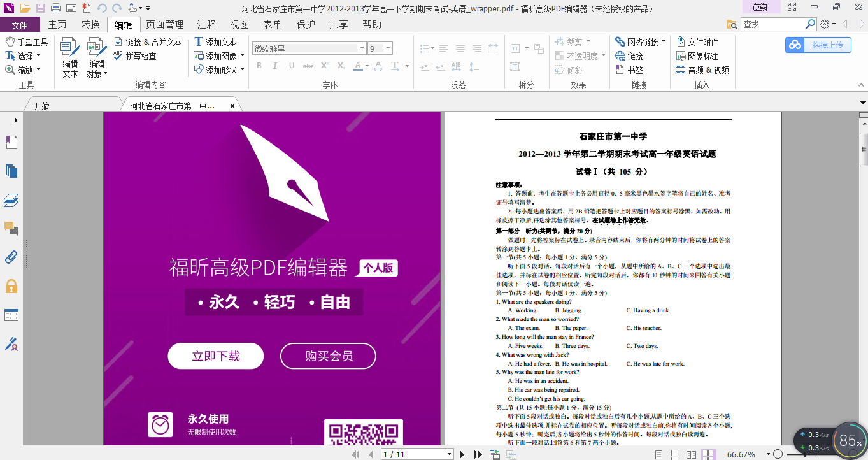Expand Web Link (网络链接) dropdown
The image size is (868, 460).
[x=664, y=42]
